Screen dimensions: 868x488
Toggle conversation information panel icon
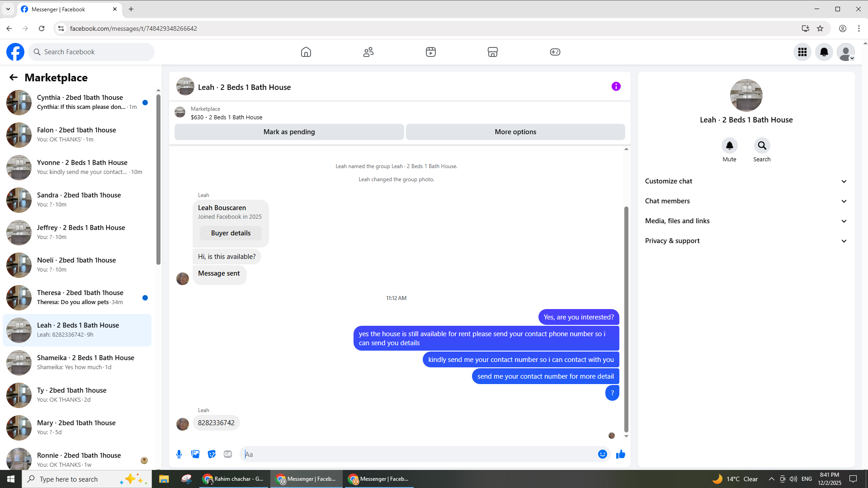click(616, 86)
